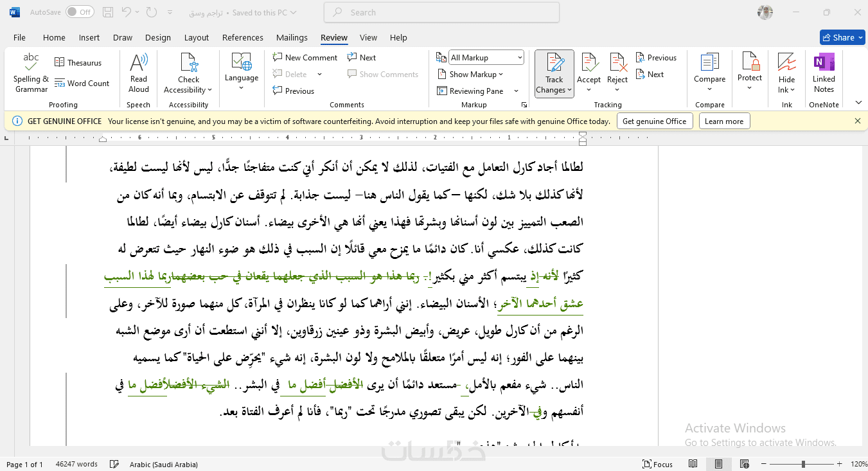868x471 pixels.
Task: Switch to the Layout tab
Action: (x=197, y=37)
